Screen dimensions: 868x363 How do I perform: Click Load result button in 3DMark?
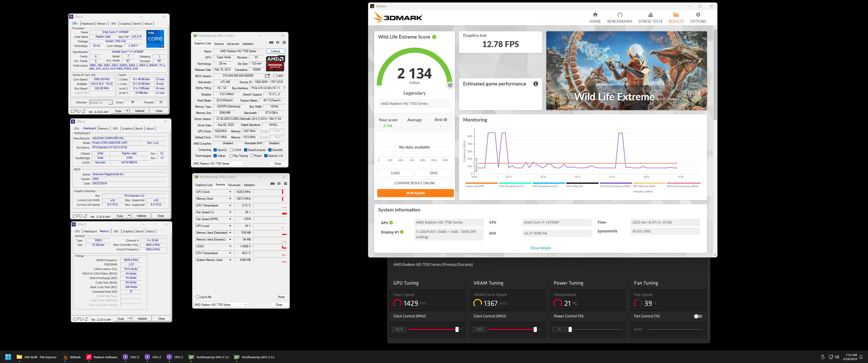click(395, 173)
